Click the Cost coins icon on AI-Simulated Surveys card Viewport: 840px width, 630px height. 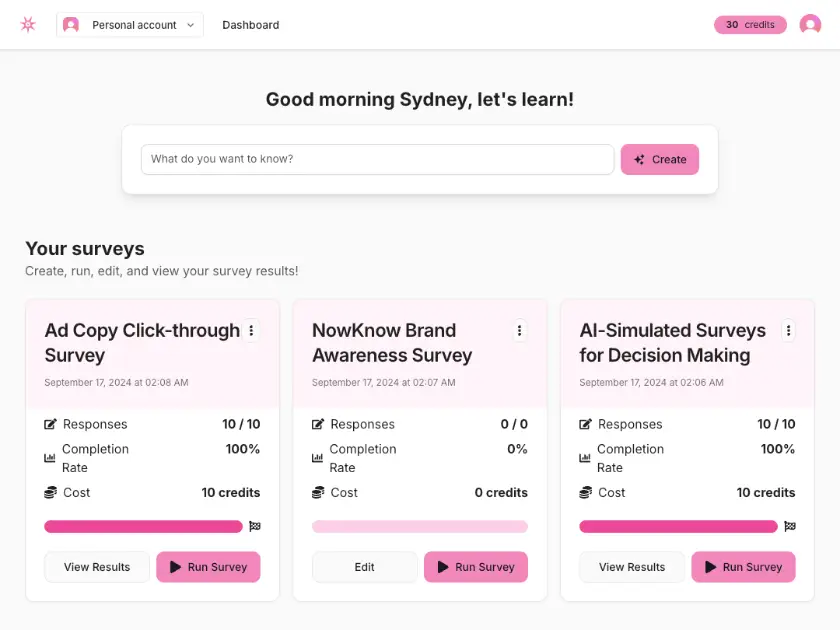(x=585, y=492)
